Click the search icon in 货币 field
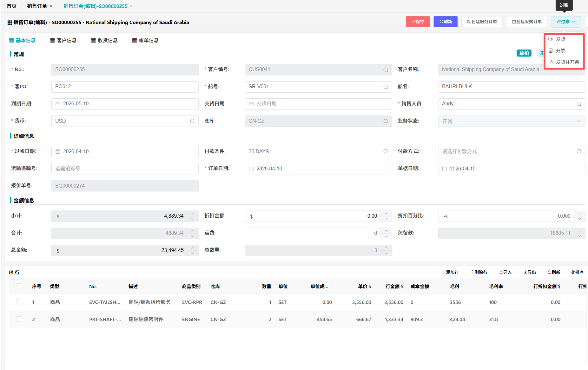 click(x=192, y=121)
